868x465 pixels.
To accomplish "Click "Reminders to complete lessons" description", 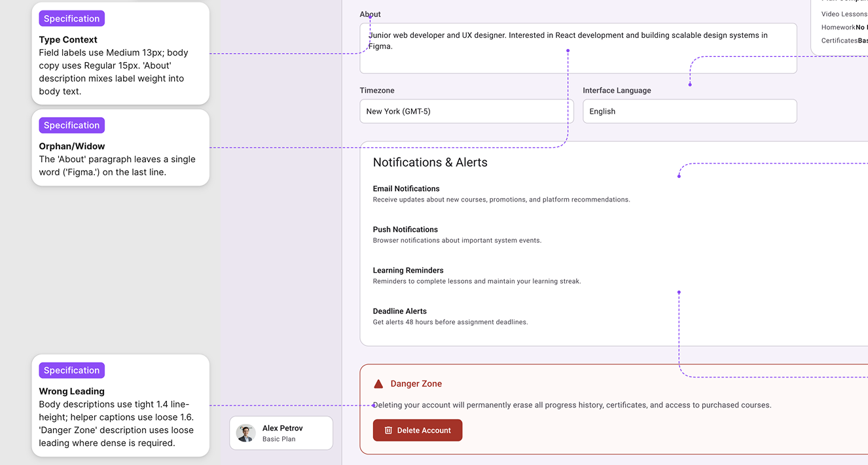I will tap(477, 281).
